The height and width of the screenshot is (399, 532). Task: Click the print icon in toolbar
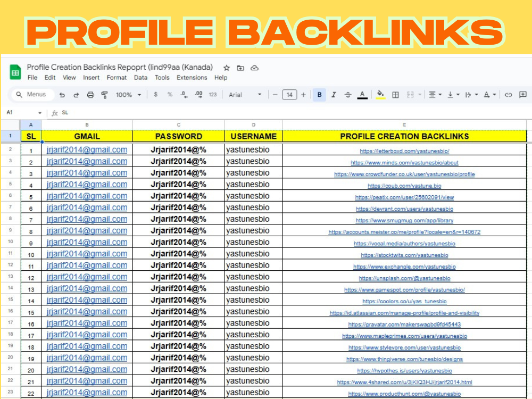90,95
